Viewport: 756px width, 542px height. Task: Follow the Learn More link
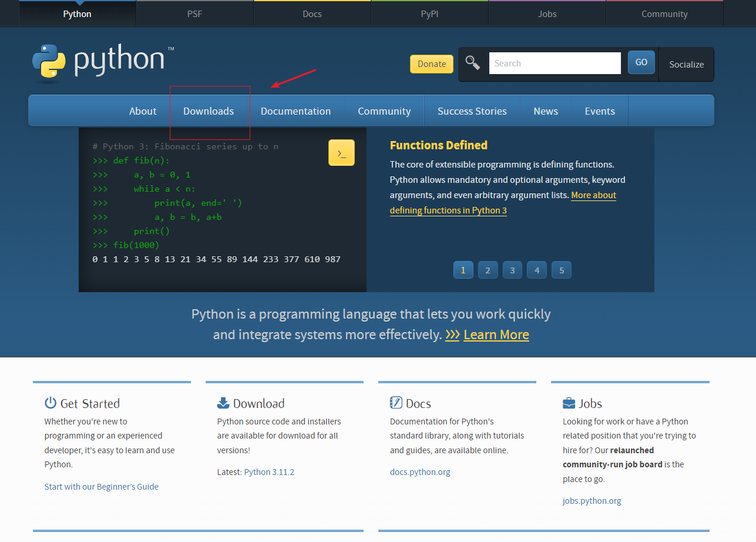(x=496, y=334)
